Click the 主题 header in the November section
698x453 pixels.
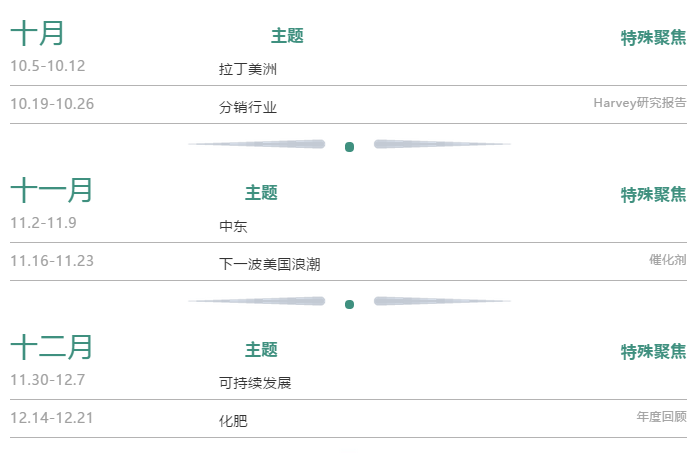261,193
